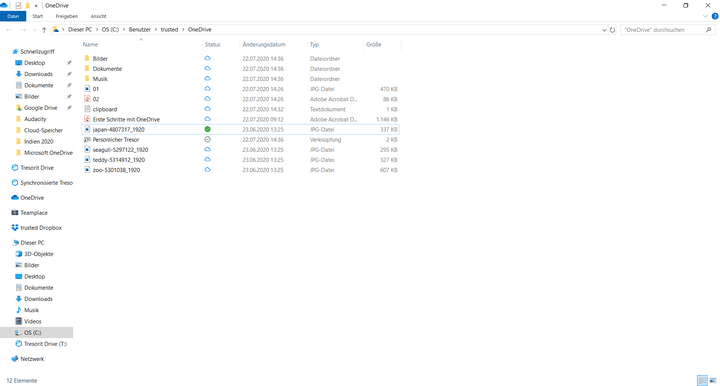Open the help question mark icon
The width and height of the screenshot is (720, 386).
point(715,16)
